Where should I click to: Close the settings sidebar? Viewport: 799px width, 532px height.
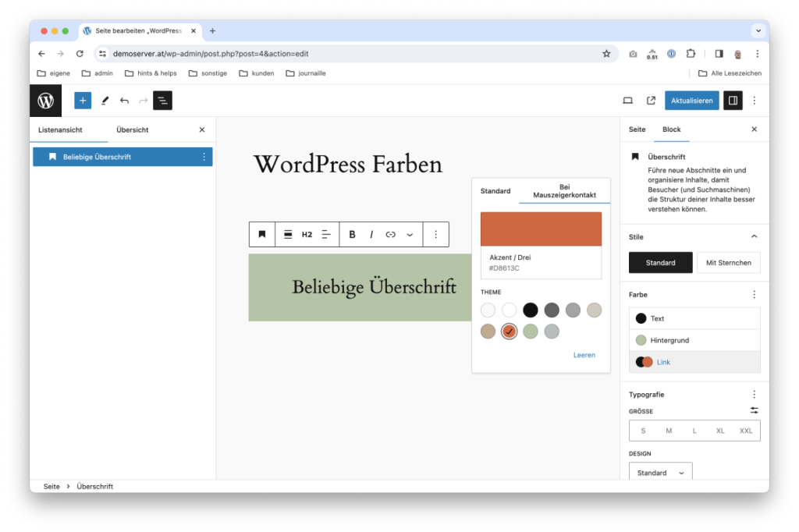(755, 129)
